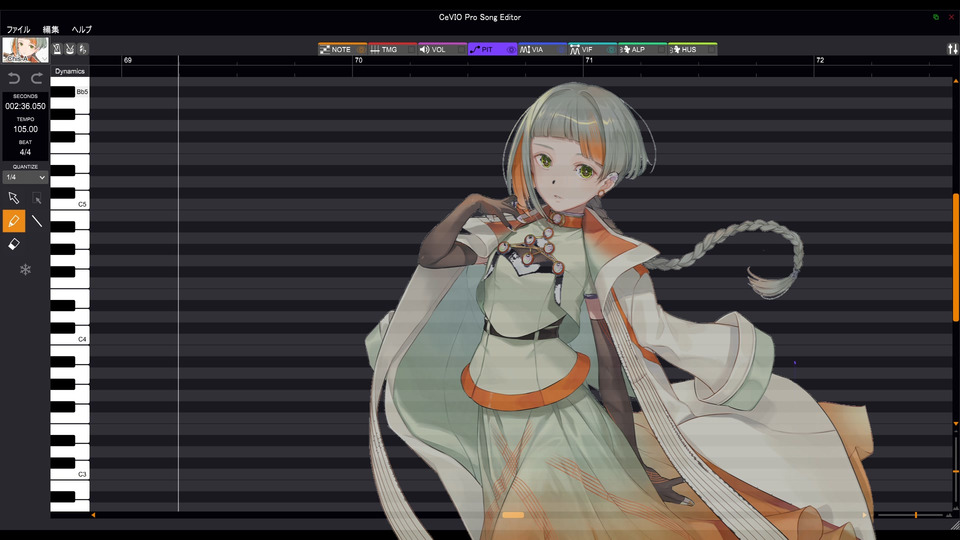Screen dimensions: 960x540
Task: Click the snowflake freeze icon
Action: [x=25, y=269]
